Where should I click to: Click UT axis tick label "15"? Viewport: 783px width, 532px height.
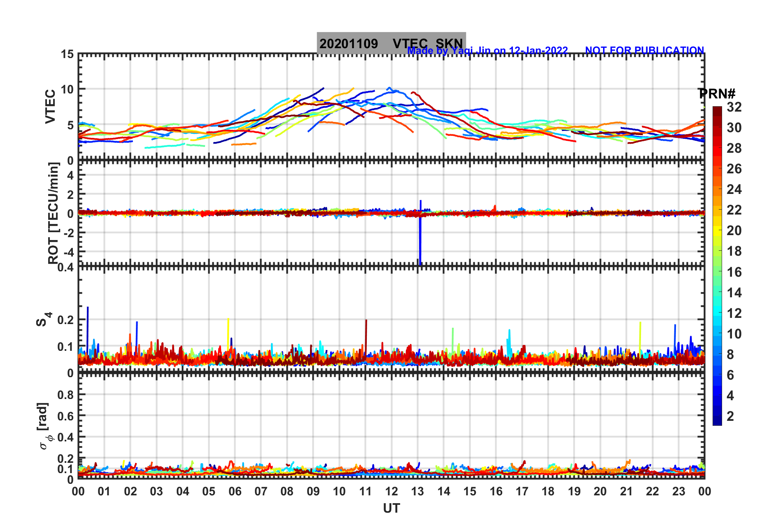click(470, 491)
